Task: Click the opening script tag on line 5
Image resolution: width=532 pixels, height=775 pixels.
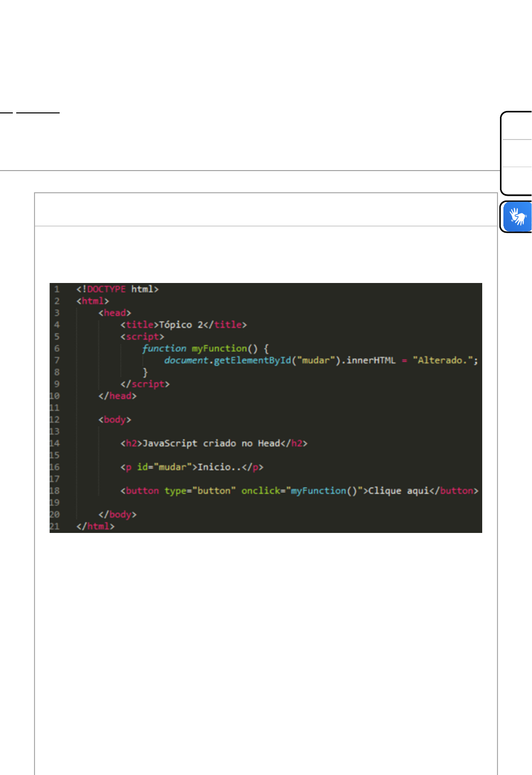Action: pos(142,337)
